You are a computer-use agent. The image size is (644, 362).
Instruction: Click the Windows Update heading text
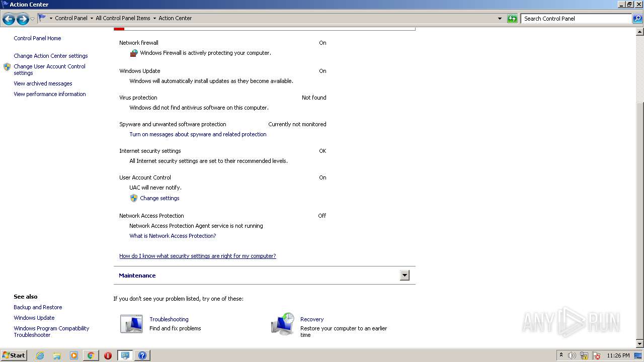coord(140,71)
